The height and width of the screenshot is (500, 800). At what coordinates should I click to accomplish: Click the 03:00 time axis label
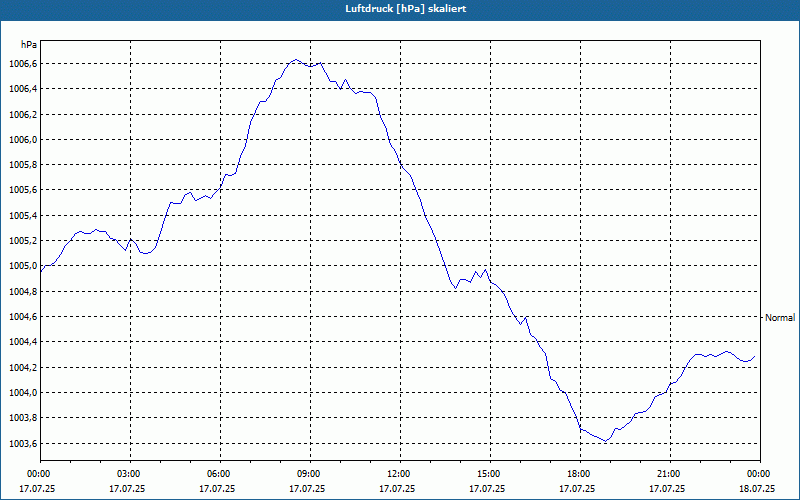pyautogui.click(x=130, y=474)
